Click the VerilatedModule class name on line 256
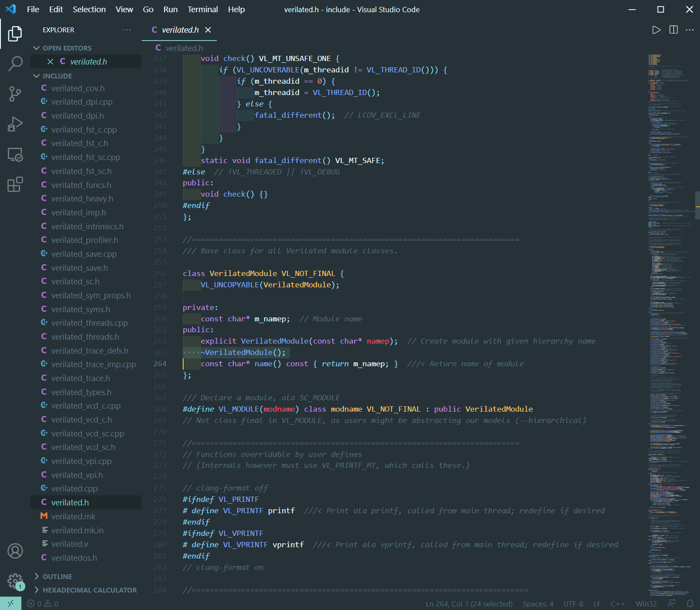This screenshot has width=700, height=610. 243,273
